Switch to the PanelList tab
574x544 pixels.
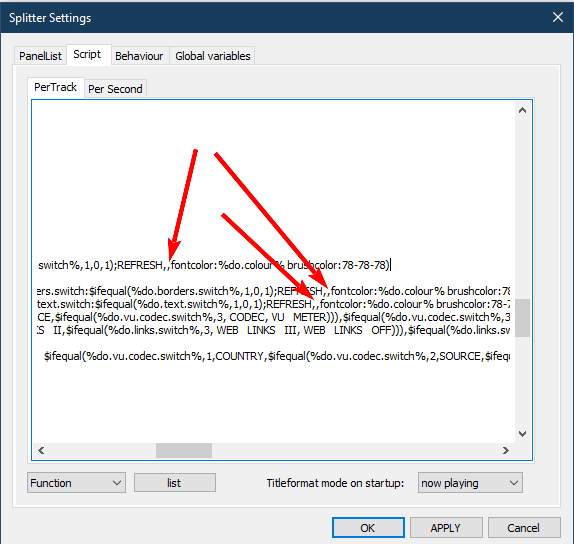(x=40, y=56)
